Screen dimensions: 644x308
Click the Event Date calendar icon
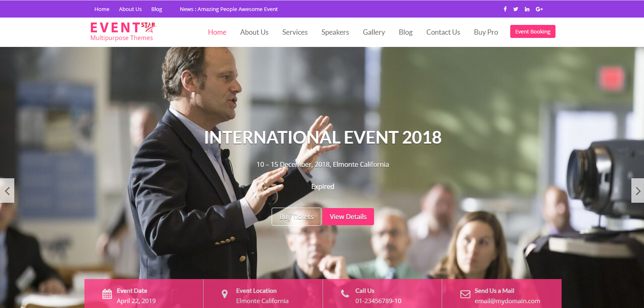coord(107,294)
